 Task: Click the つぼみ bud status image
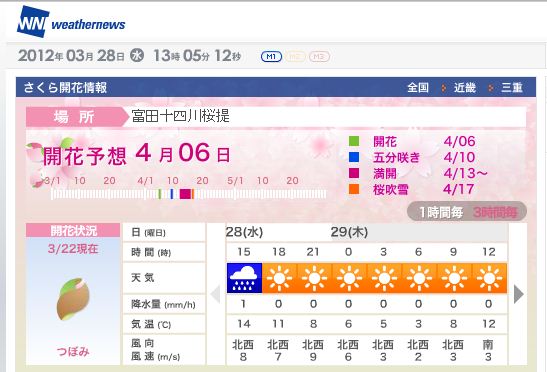click(x=73, y=299)
